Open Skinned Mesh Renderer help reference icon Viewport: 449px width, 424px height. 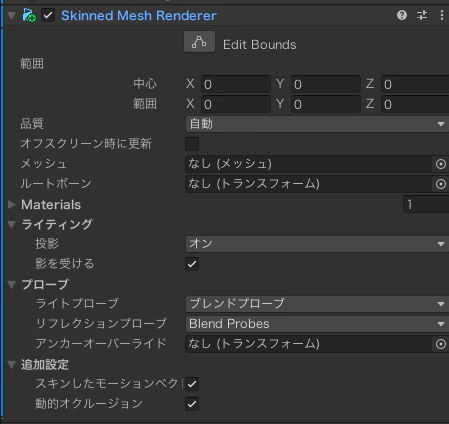pyautogui.click(x=402, y=15)
